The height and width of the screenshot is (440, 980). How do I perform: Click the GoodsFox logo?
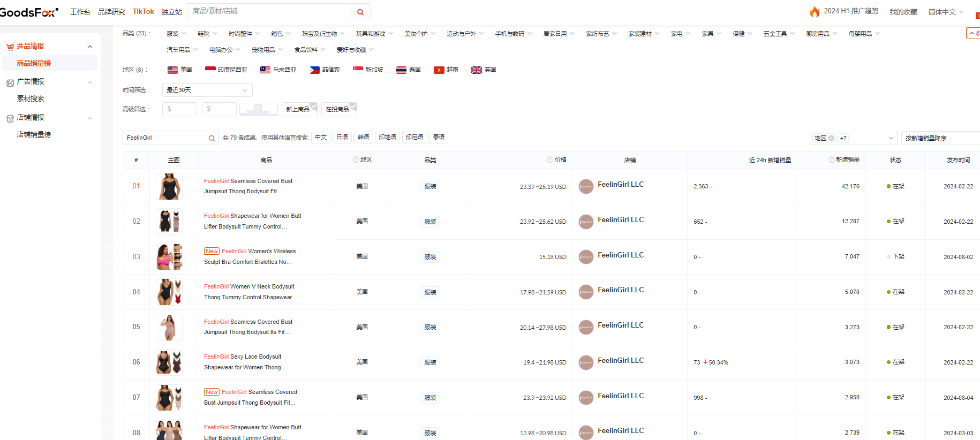point(28,12)
